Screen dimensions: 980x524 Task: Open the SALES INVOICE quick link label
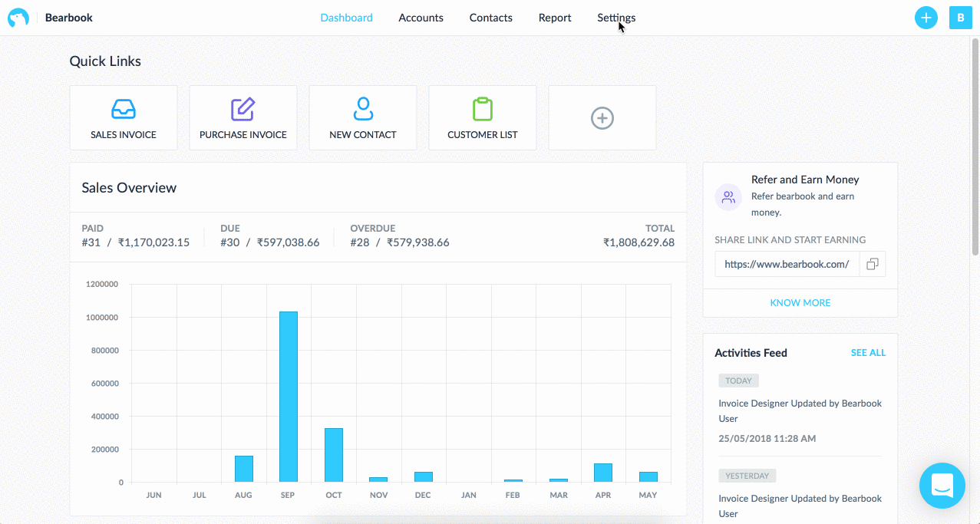point(124,135)
